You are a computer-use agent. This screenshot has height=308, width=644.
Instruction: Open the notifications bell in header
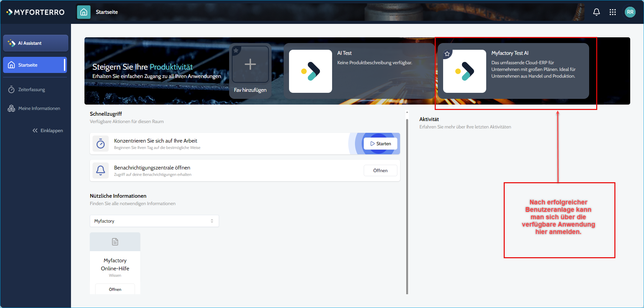point(596,12)
